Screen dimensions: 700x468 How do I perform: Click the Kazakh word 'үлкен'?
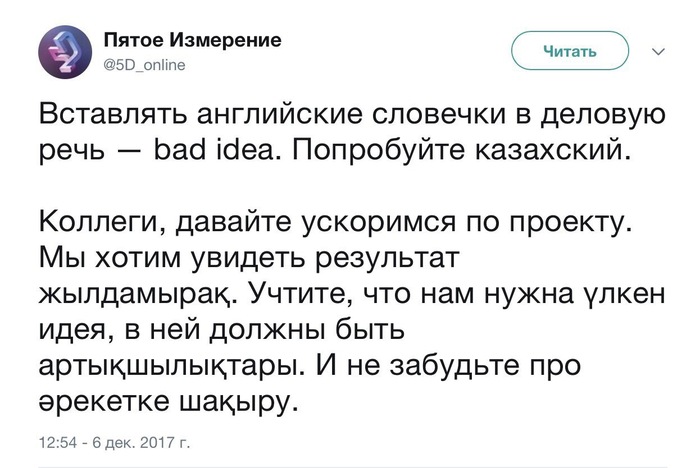(x=619, y=294)
